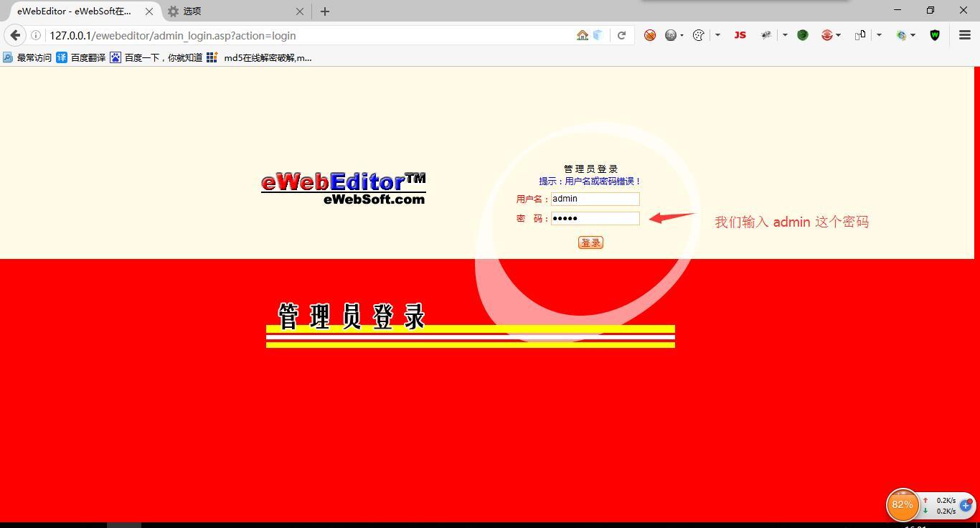Expand the blue-yellow globe icon's dropdown arrow
The width and height of the screenshot is (980, 528).
[913, 35]
